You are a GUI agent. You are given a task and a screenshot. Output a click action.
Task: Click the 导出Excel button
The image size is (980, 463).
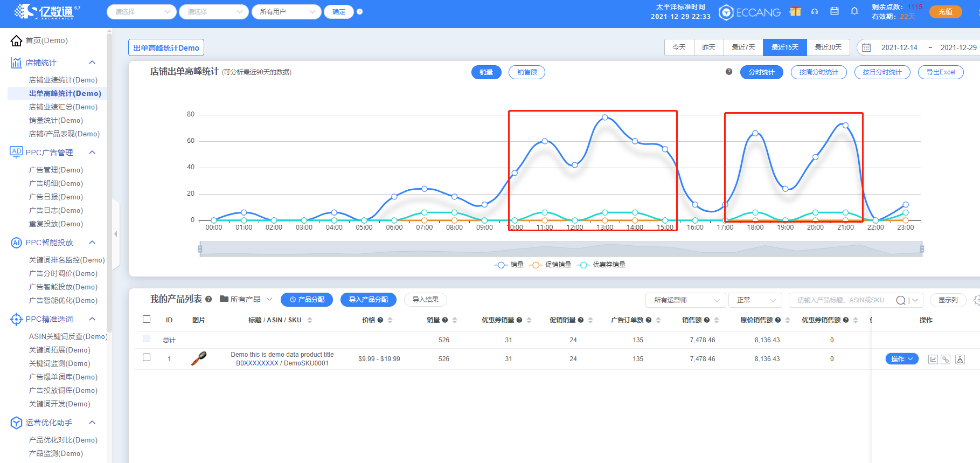pyautogui.click(x=941, y=72)
